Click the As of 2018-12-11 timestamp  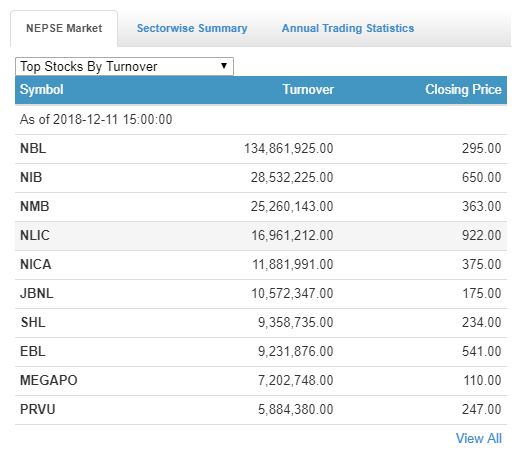click(96, 120)
